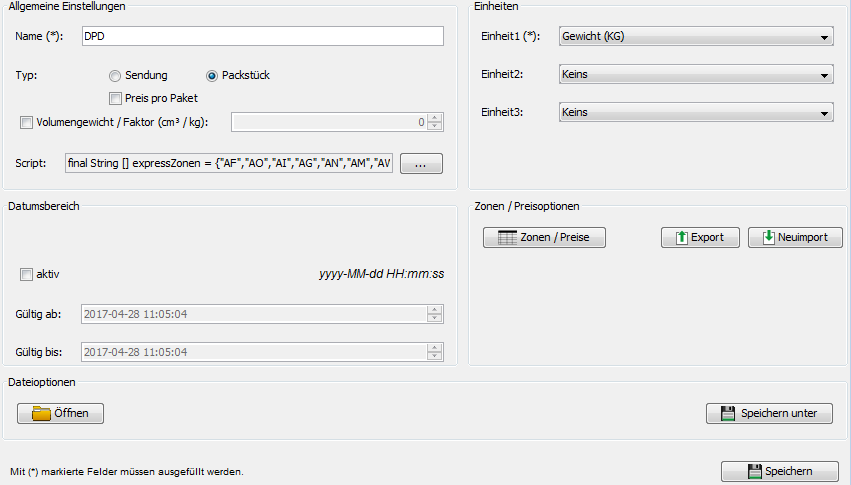Select the Packstück radio button
The width and height of the screenshot is (851, 485).
click(x=212, y=75)
